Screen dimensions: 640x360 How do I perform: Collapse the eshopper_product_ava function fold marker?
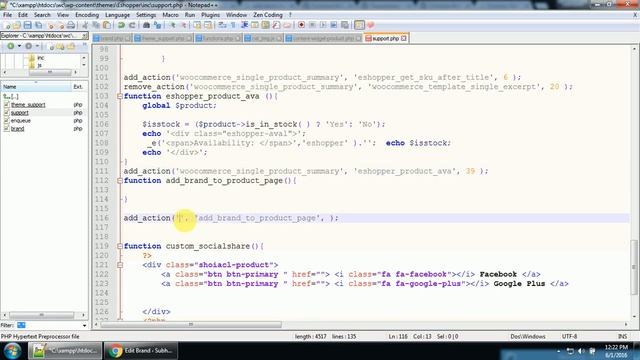click(x=120, y=96)
